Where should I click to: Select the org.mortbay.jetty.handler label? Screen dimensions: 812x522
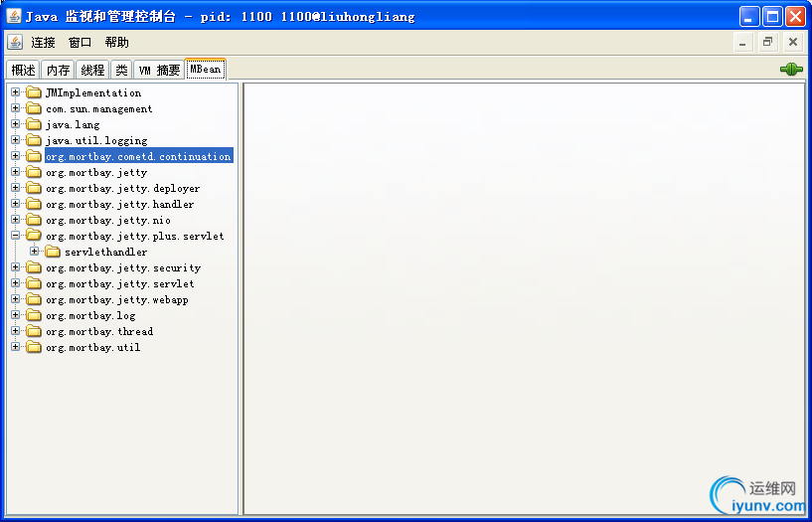[119, 204]
